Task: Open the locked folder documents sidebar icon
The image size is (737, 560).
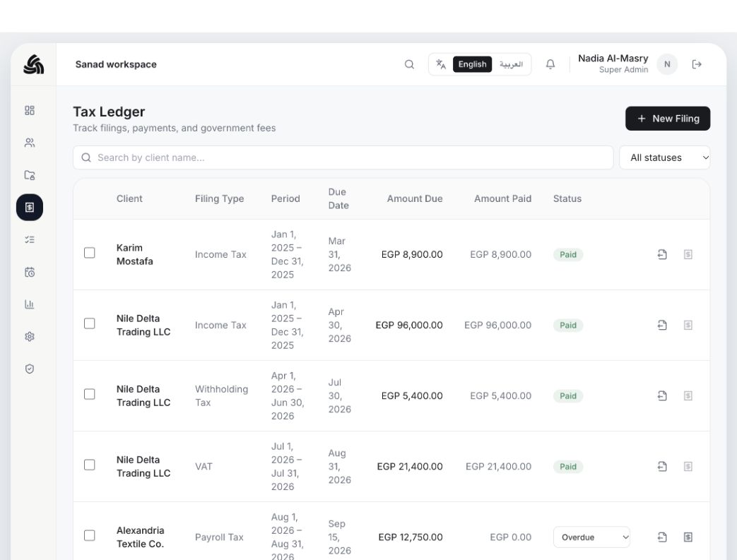Action: tap(30, 175)
